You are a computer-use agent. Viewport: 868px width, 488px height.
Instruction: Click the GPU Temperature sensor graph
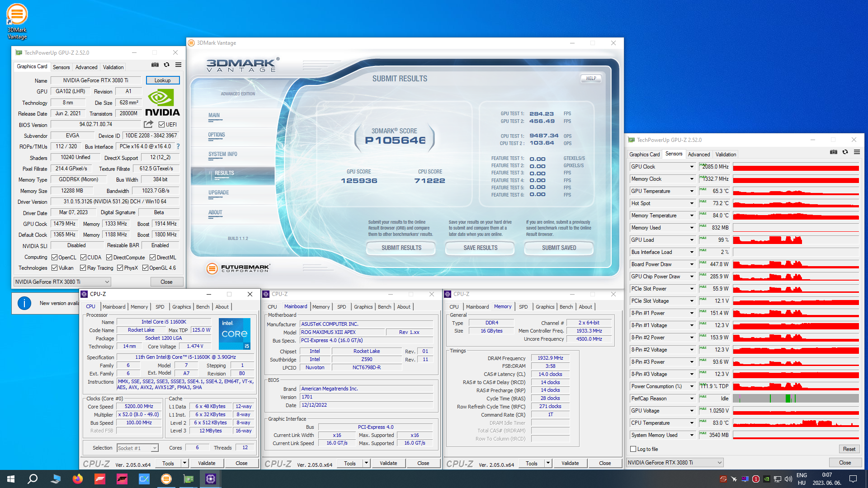795,191
